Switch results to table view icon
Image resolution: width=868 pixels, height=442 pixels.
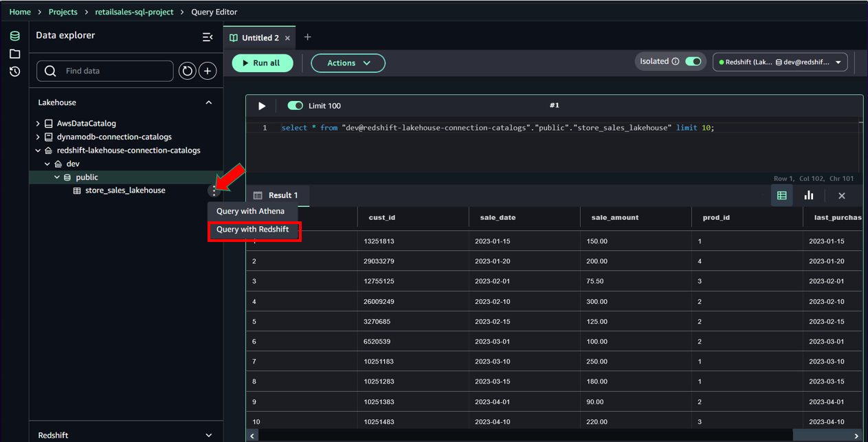(782, 196)
